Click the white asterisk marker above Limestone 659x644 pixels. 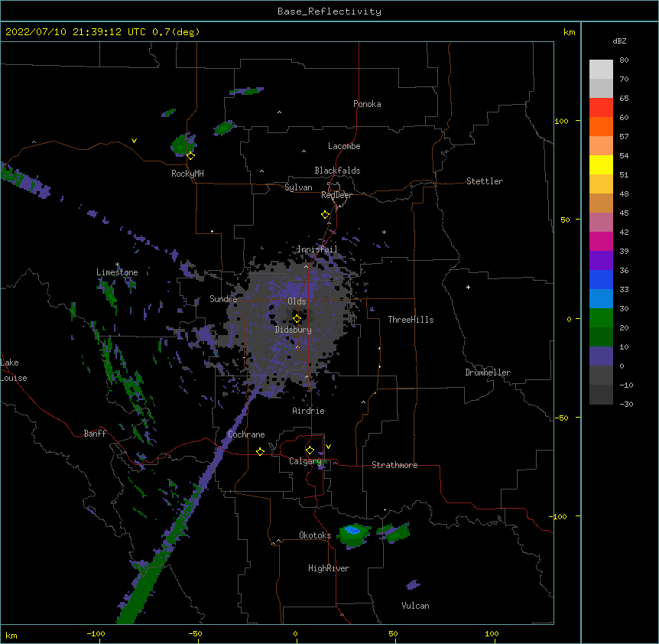click(x=117, y=265)
